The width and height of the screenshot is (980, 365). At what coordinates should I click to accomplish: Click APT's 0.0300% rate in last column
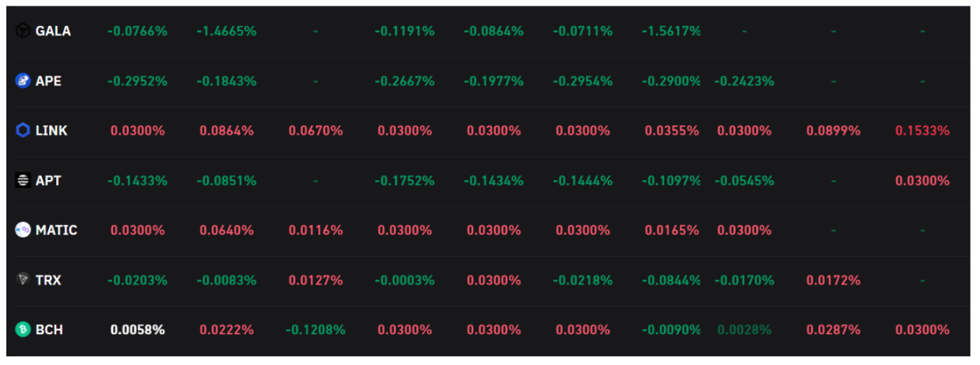pos(922,180)
